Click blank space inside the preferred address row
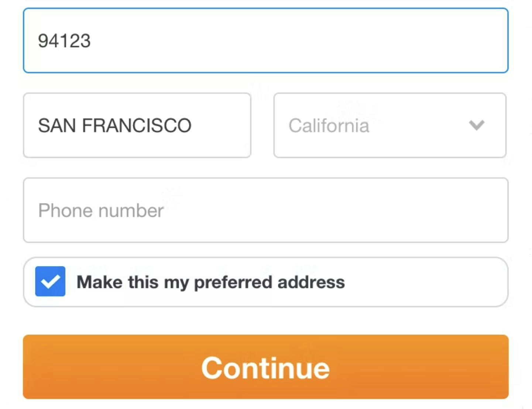Viewport: 532px width, 409px height. (x=425, y=282)
